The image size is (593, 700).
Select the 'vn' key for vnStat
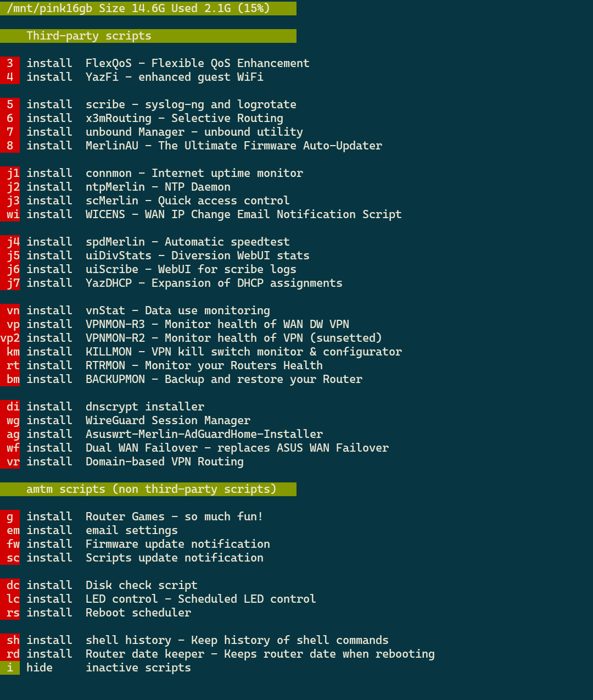pyautogui.click(x=12, y=310)
